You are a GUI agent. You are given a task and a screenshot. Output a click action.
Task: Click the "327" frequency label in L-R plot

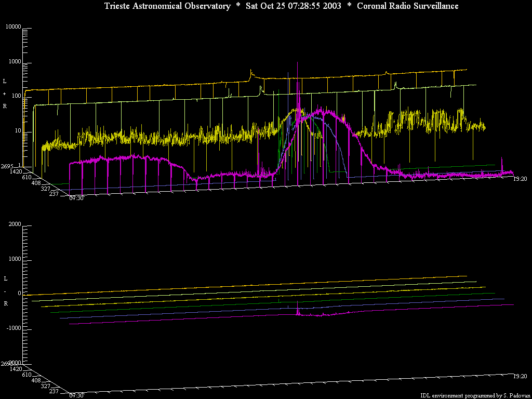45,386
